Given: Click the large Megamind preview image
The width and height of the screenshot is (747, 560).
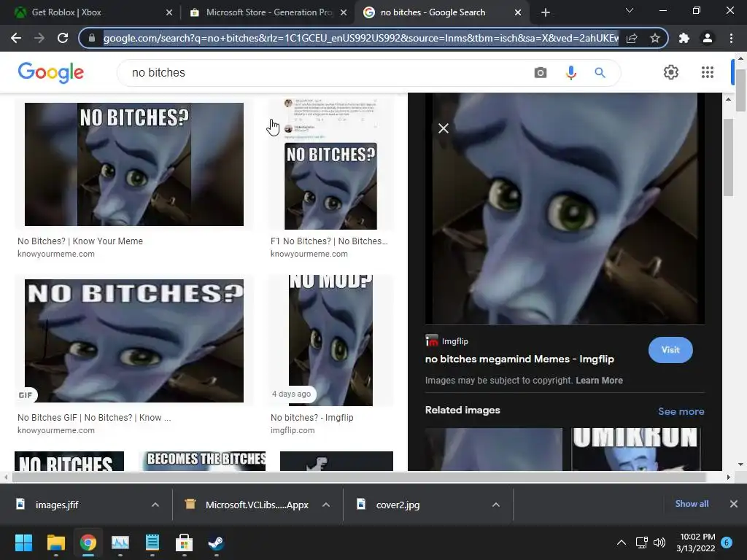Looking at the screenshot, I should click(x=565, y=209).
